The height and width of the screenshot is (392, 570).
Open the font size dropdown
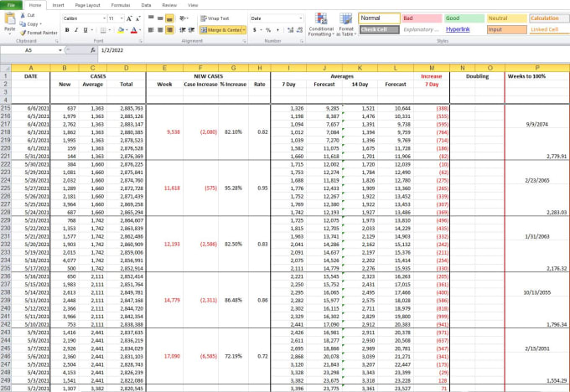(x=122, y=18)
